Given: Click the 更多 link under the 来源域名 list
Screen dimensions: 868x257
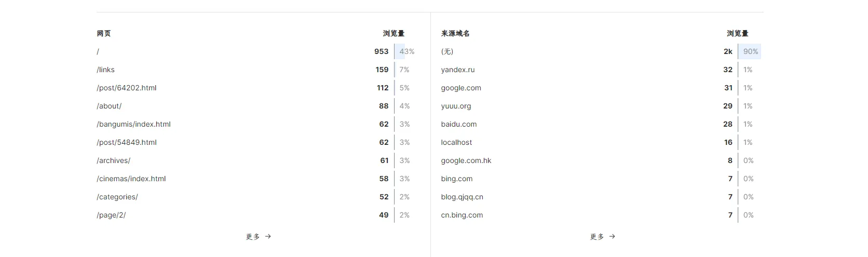Looking at the screenshot, I should (597, 237).
